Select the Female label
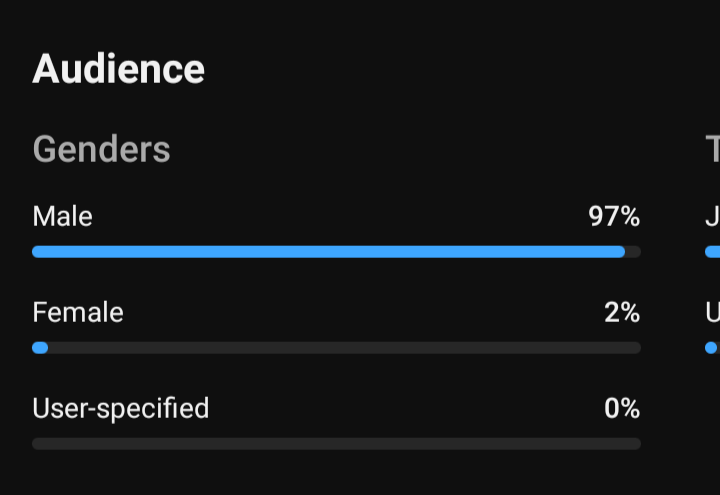The image size is (720, 495). coord(78,312)
